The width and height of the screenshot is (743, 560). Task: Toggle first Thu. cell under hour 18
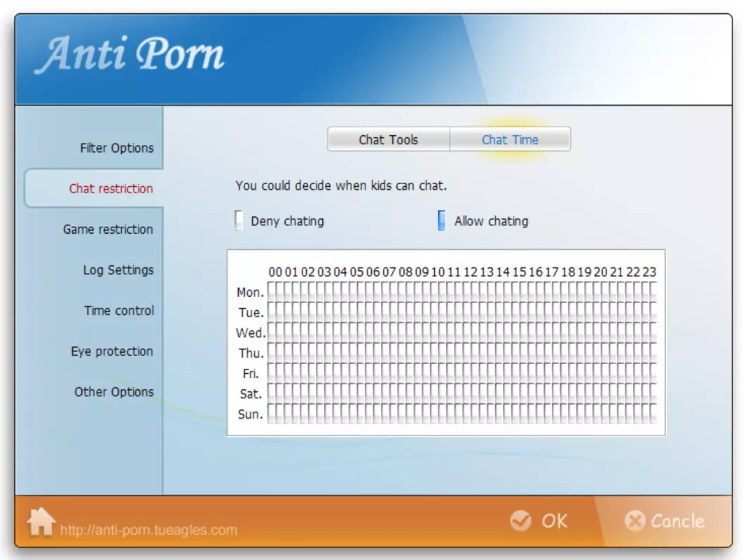pyautogui.click(x=564, y=353)
